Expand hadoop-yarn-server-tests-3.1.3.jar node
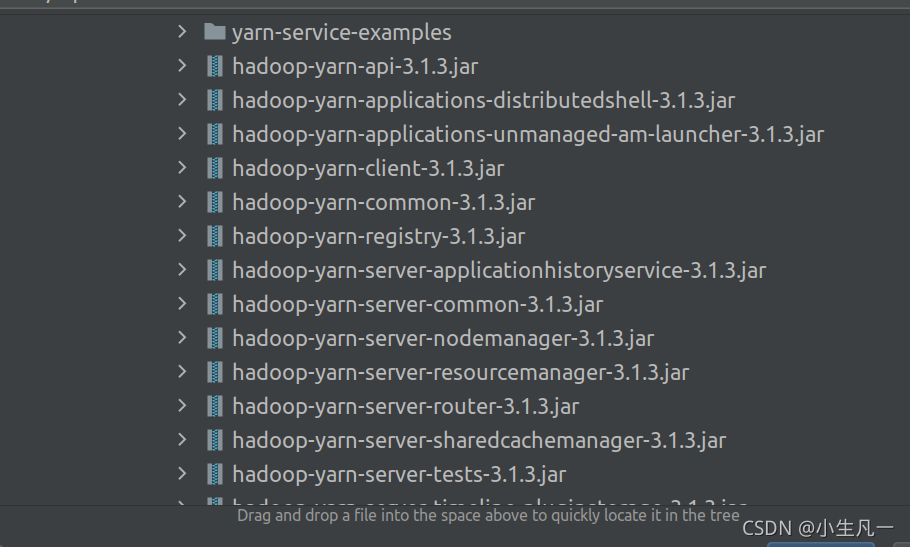 182,473
